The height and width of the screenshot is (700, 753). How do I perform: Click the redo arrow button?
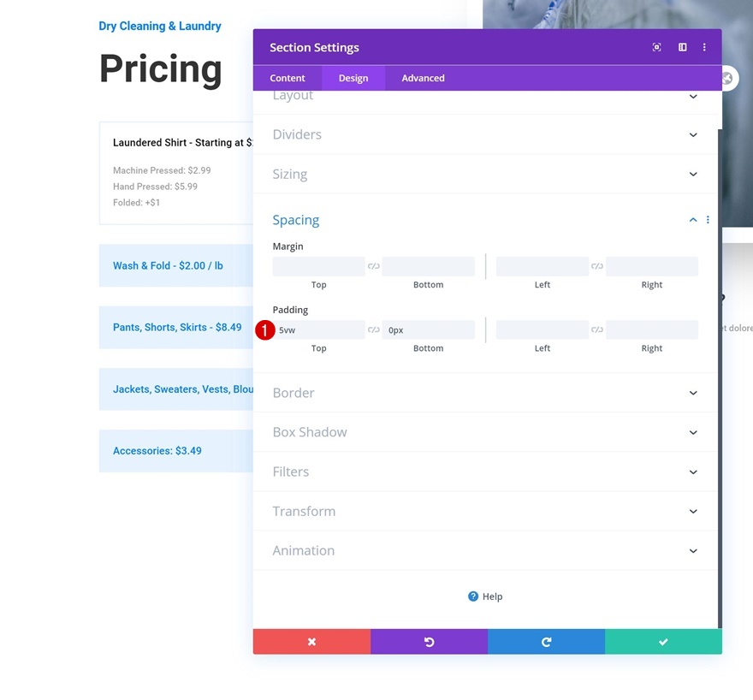coord(546,642)
